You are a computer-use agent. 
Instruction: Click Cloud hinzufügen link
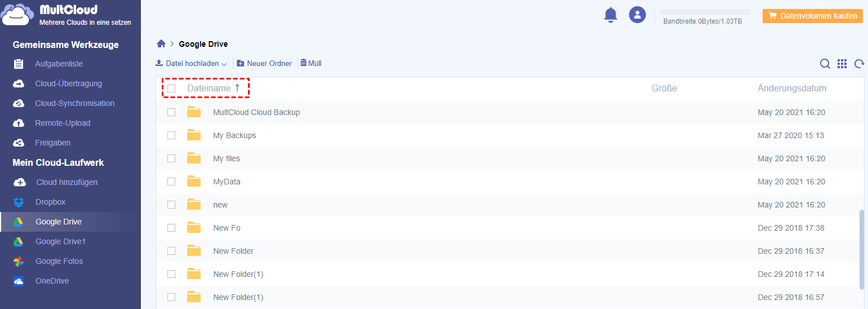(67, 182)
